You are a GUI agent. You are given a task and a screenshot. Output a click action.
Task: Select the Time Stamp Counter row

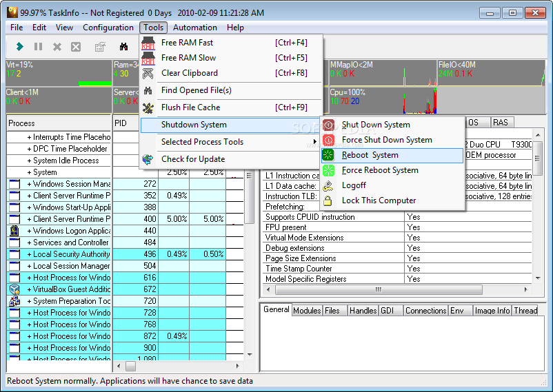pyautogui.click(x=397, y=269)
